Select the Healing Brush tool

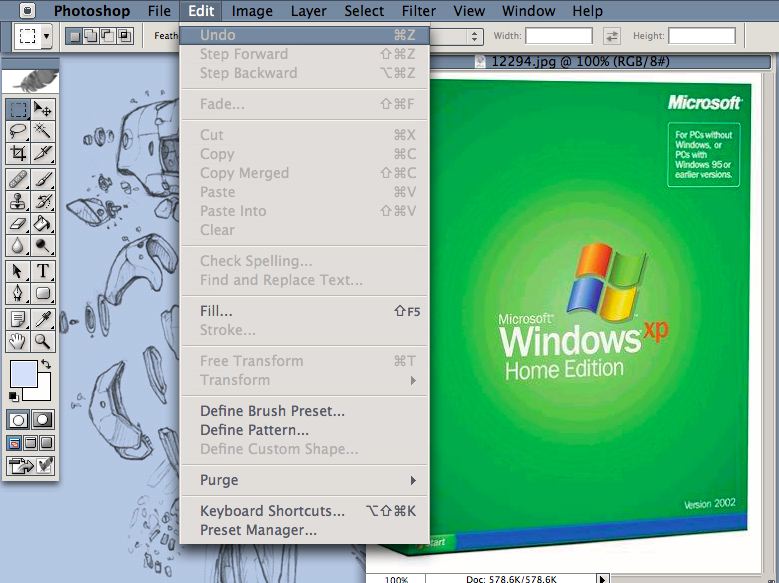click(18, 179)
